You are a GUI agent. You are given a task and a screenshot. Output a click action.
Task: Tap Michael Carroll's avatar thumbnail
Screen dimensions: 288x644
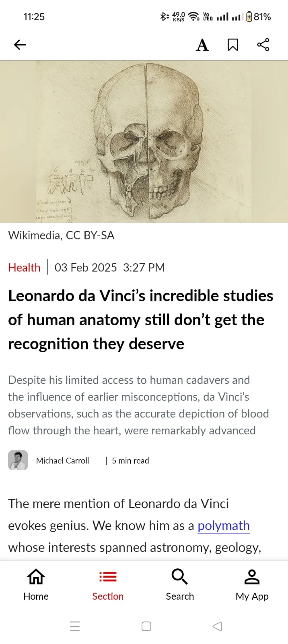point(18,460)
